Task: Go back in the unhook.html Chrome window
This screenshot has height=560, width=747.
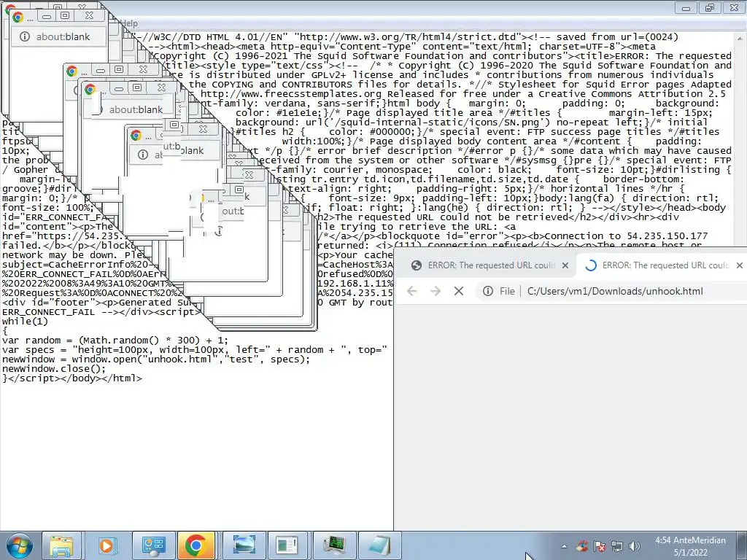Action: (412, 291)
